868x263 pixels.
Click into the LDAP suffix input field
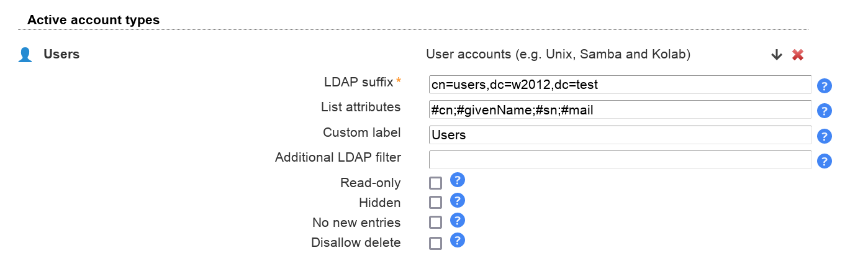[620, 85]
